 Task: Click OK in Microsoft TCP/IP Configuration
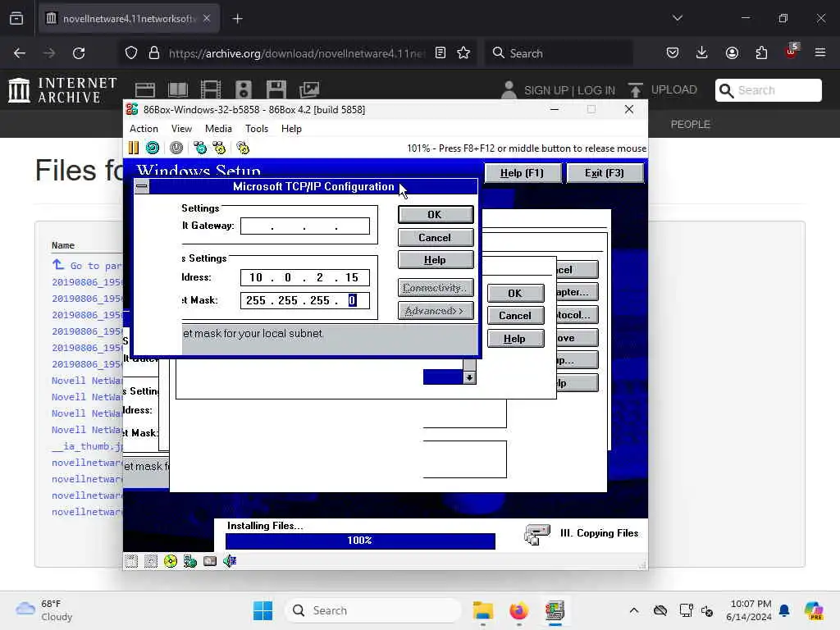[435, 214]
